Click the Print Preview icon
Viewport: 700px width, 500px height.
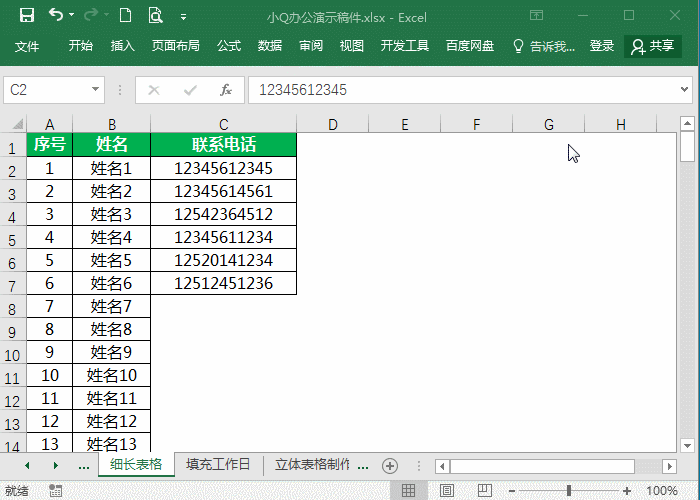(155, 15)
